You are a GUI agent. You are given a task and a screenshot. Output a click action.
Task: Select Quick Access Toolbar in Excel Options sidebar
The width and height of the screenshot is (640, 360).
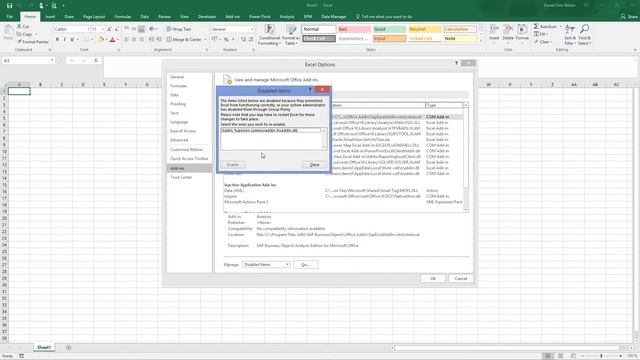click(189, 158)
